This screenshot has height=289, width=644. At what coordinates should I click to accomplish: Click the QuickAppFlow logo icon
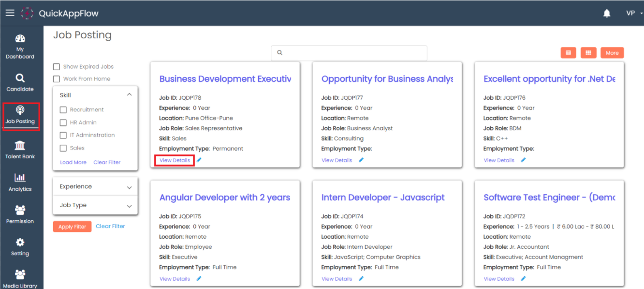27,14
